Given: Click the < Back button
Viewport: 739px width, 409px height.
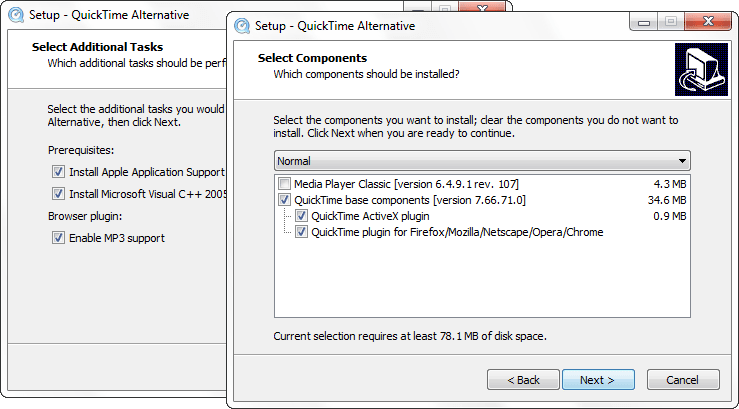Looking at the screenshot, I should point(523,380).
